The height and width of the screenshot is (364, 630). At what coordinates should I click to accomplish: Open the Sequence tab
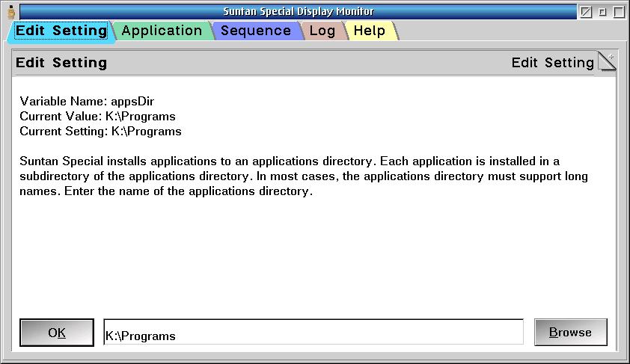pyautogui.click(x=256, y=31)
